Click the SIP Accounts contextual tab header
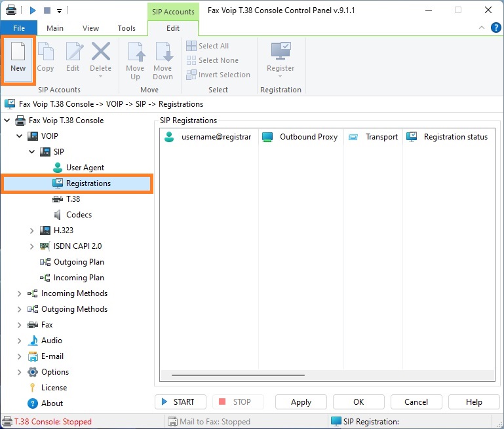The image size is (504, 429). coord(173,12)
